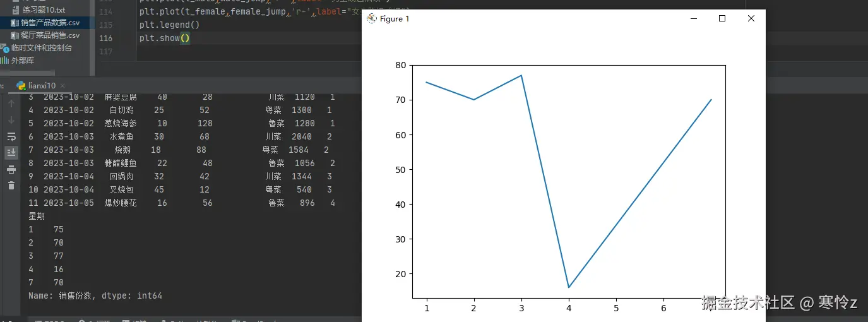
Task: Click the Figure 1 window title text
Action: tap(395, 19)
